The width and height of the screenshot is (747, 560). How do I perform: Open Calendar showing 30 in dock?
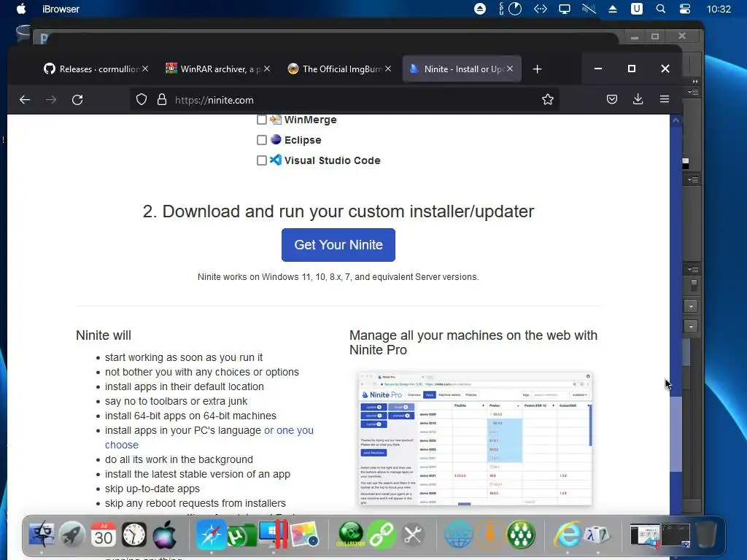click(x=104, y=534)
